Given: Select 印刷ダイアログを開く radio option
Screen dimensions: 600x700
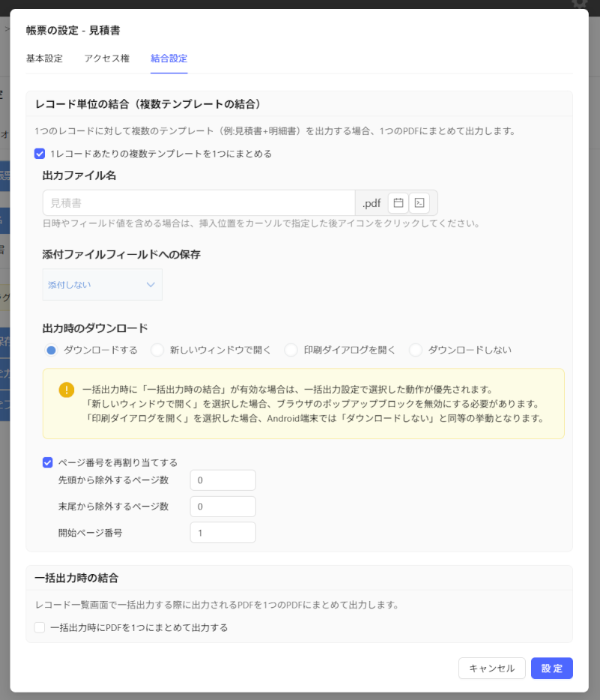Looking at the screenshot, I should 291,350.
